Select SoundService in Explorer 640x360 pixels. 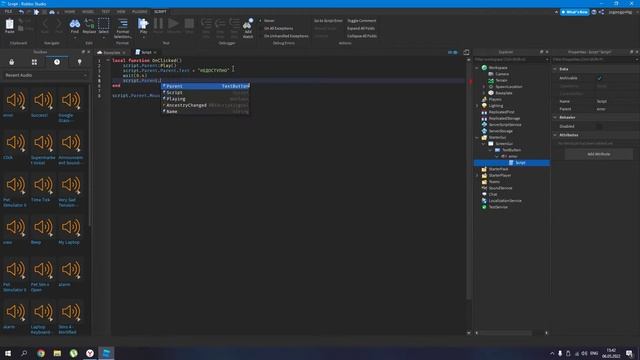point(500,188)
